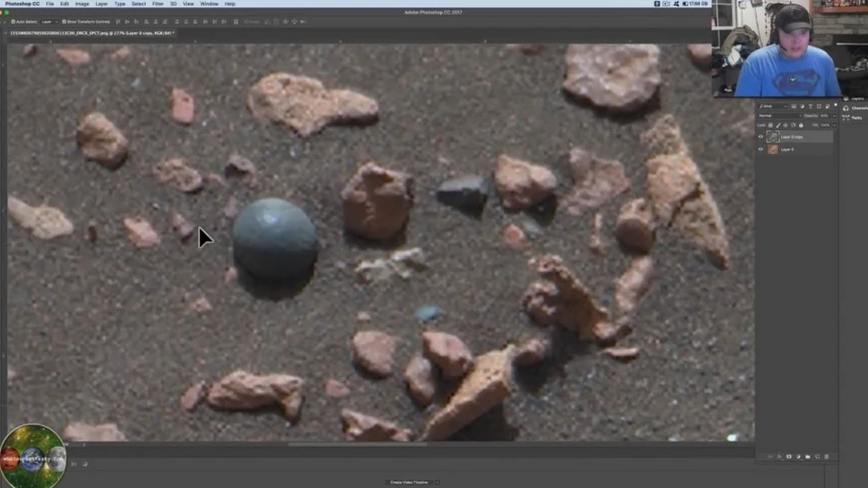The width and height of the screenshot is (868, 488).
Task: Select the open PNG document tab
Action: (x=92, y=33)
